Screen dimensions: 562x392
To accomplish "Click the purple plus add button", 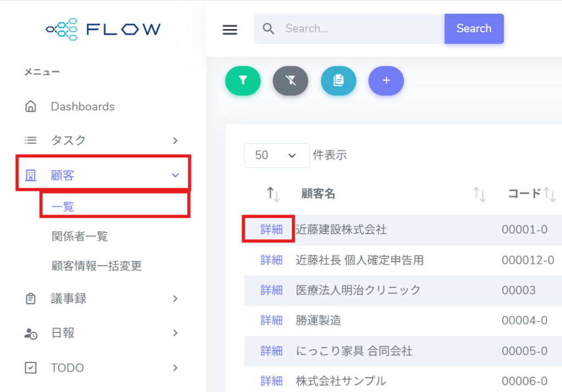I will 386,81.
